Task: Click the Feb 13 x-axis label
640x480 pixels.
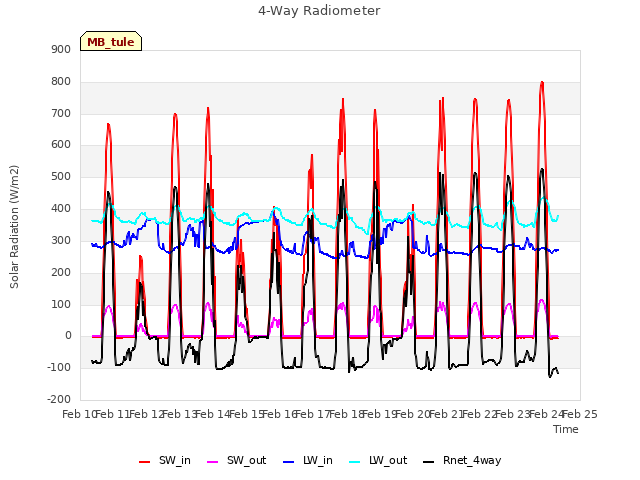Action: pos(180,414)
